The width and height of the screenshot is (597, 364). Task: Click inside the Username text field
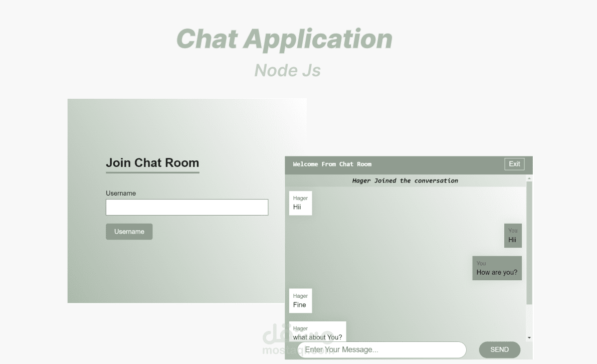click(x=186, y=207)
